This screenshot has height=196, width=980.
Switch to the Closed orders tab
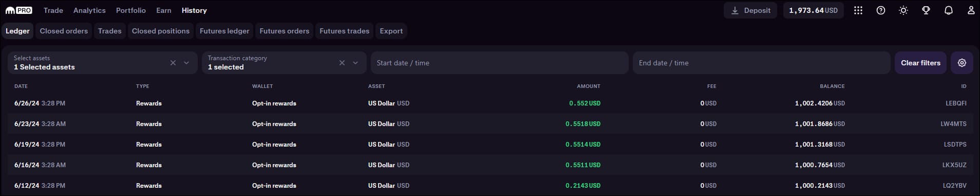tap(64, 31)
